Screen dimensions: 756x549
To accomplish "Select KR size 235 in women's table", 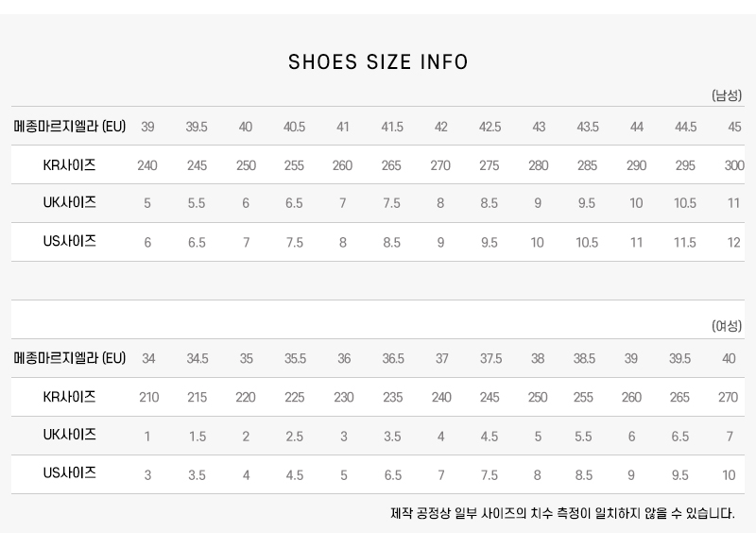I will coord(393,398).
